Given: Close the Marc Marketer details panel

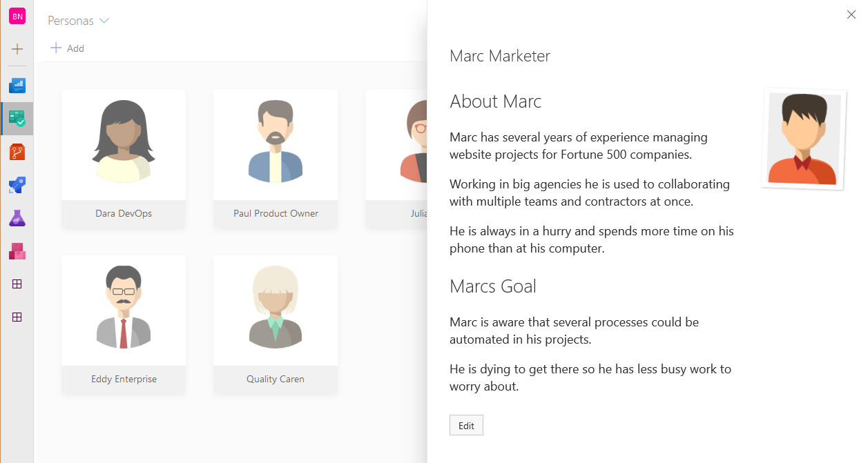Looking at the screenshot, I should click(851, 14).
